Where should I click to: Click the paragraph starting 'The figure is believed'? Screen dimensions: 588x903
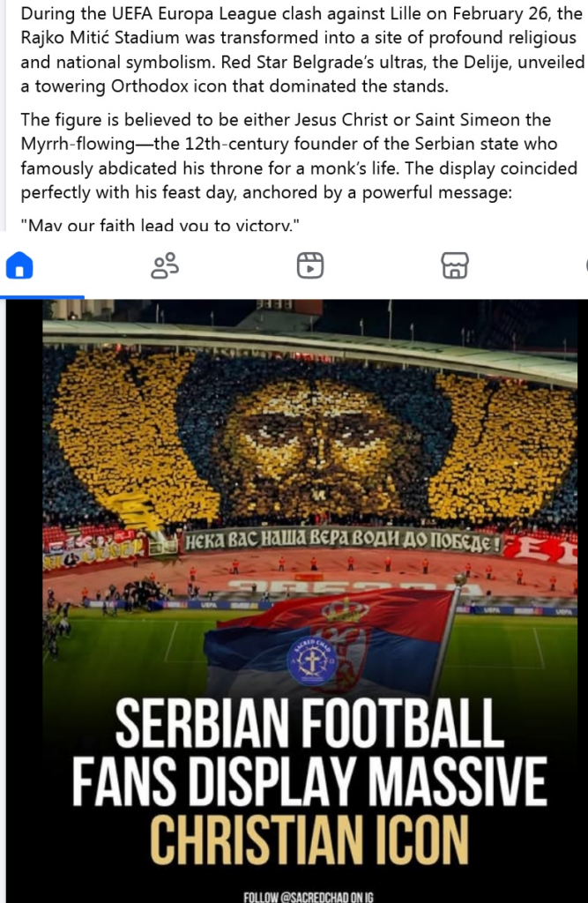click(299, 155)
